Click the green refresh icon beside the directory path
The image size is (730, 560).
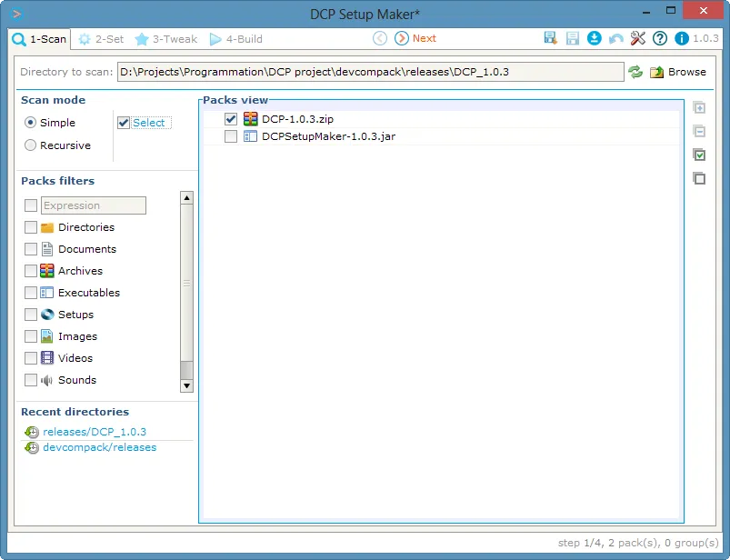point(635,71)
